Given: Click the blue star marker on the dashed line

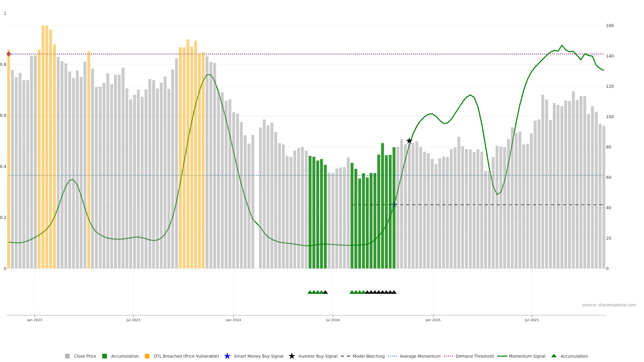Looking at the screenshot, I should 394,205.
